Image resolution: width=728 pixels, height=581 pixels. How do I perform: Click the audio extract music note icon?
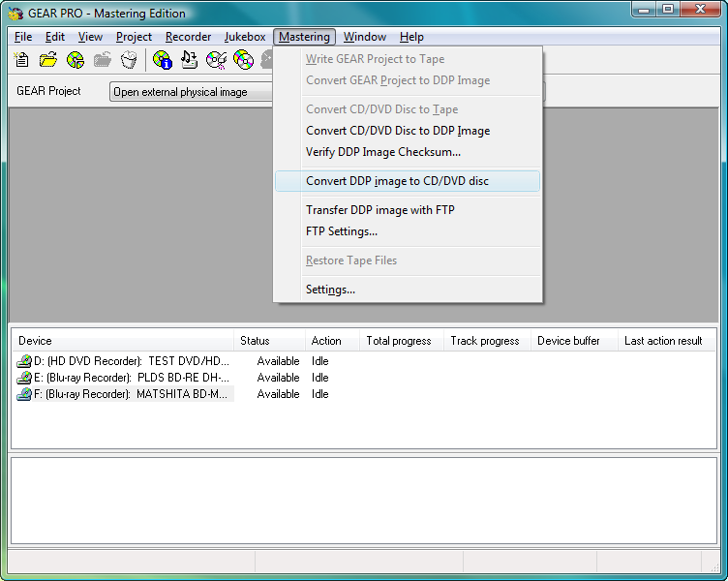(190, 60)
